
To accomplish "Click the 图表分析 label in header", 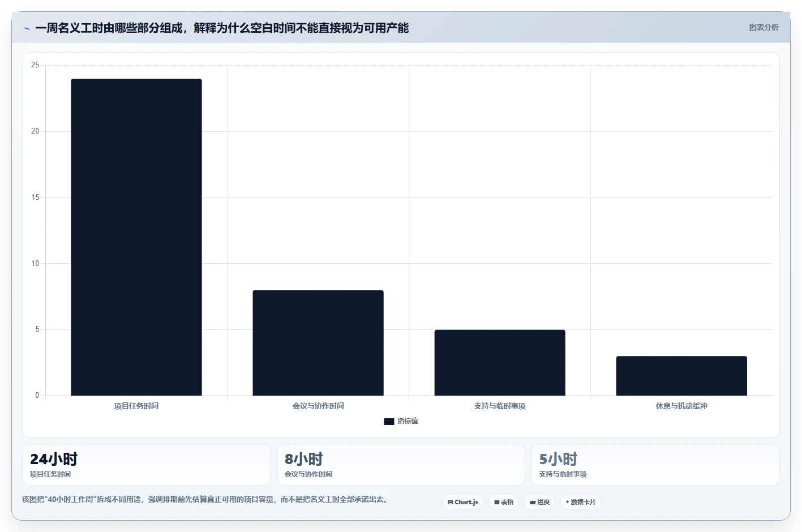I will (x=764, y=27).
